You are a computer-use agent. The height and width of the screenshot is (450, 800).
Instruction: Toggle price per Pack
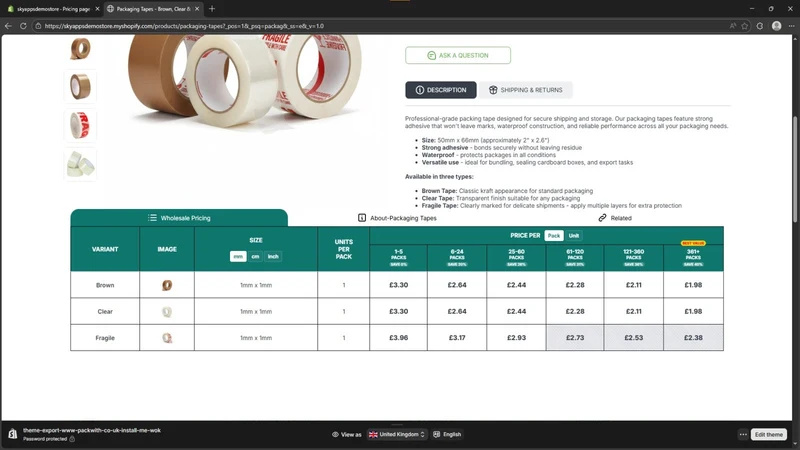pyautogui.click(x=554, y=235)
